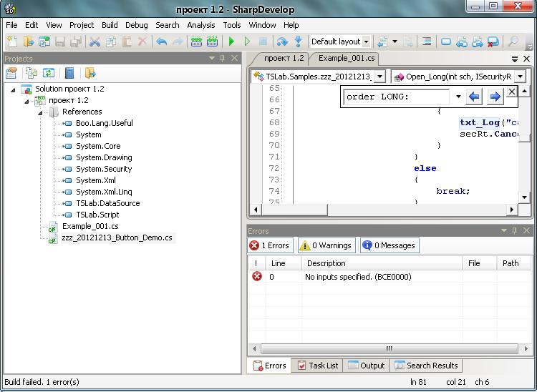Open the TSLab.Samples class selector dropdown
Image resolution: width=537 pixels, height=392 pixels.
379,77
